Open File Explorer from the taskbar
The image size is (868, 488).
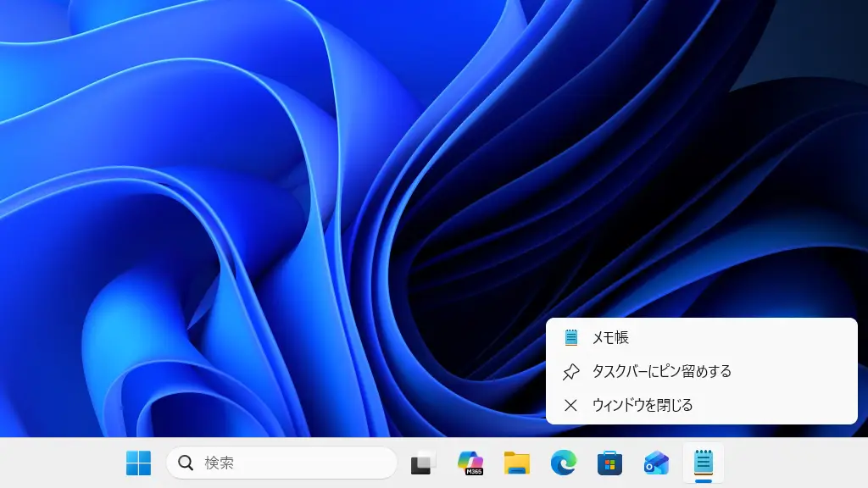point(516,463)
